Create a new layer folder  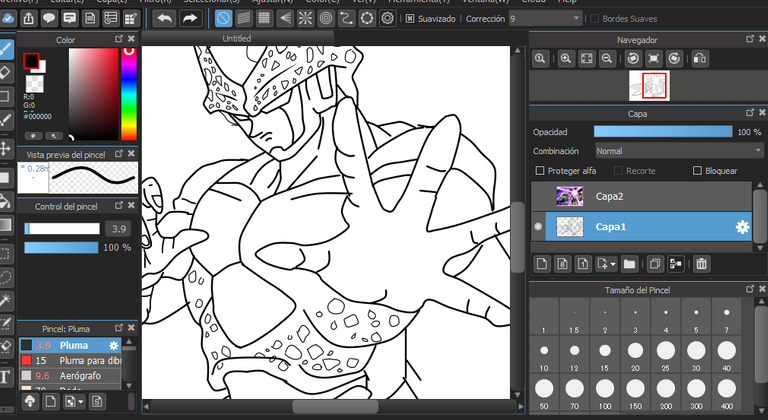(629, 264)
